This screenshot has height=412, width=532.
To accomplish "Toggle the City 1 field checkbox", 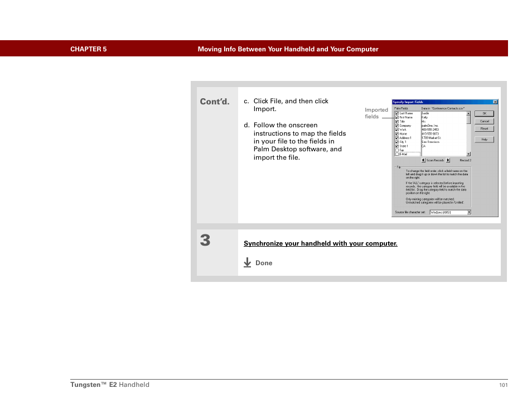I will point(397,142).
